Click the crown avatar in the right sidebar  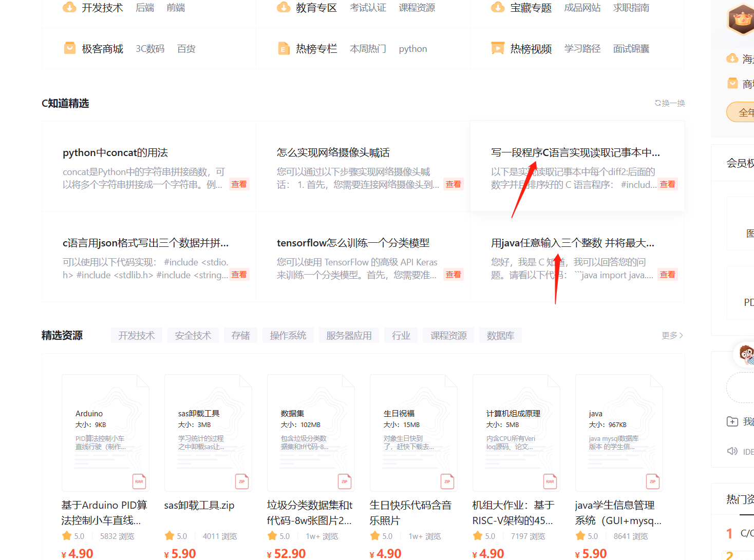pyautogui.click(x=741, y=20)
